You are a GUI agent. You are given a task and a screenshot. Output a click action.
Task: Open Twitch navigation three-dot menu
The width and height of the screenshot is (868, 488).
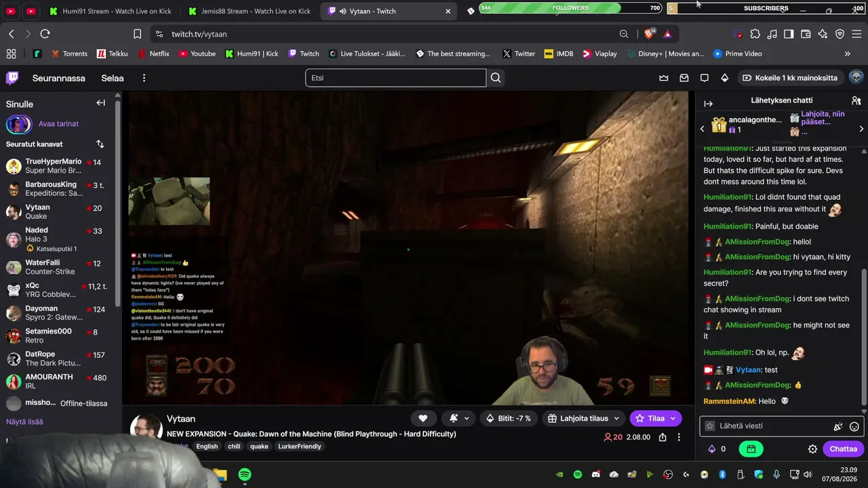(x=144, y=78)
